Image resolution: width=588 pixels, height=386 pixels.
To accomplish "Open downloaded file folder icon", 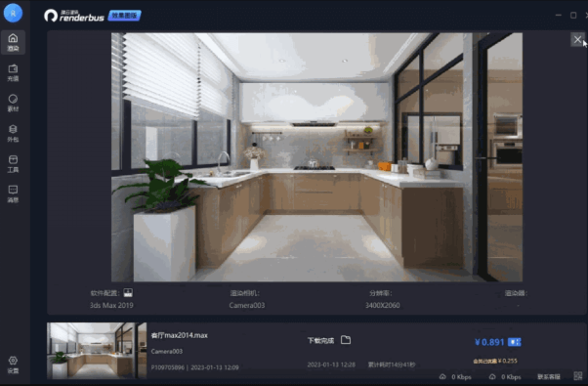I will 346,340.
